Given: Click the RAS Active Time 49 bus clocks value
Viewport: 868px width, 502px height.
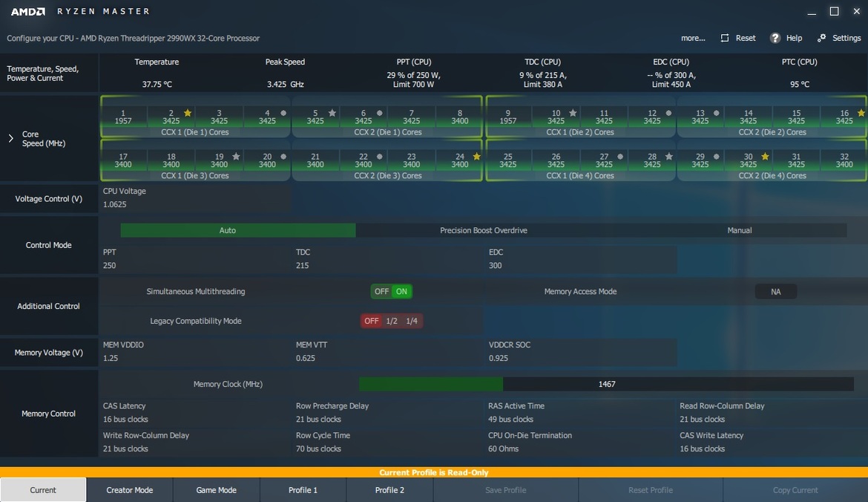Looking at the screenshot, I should click(x=511, y=420).
